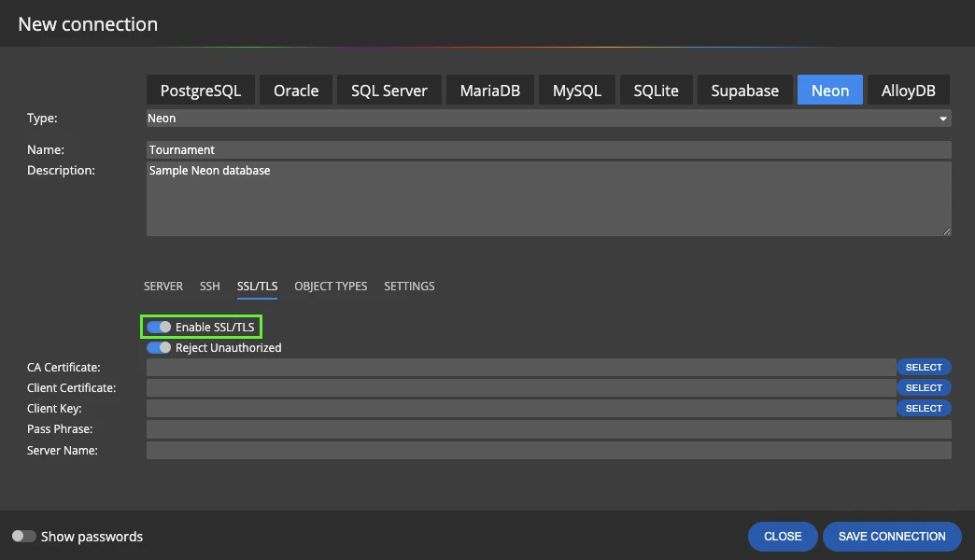Click the Name field containing Tournament

coord(548,149)
